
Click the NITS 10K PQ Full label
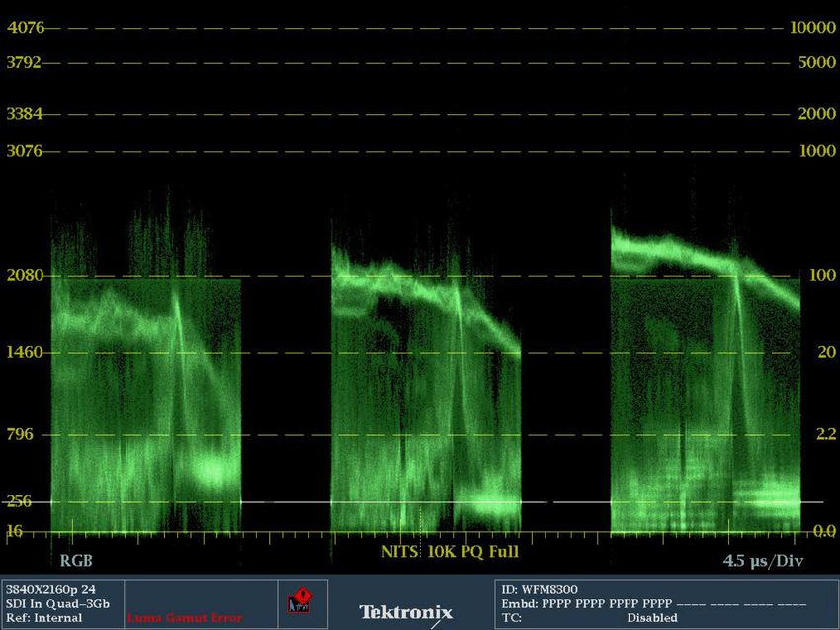pos(450,551)
